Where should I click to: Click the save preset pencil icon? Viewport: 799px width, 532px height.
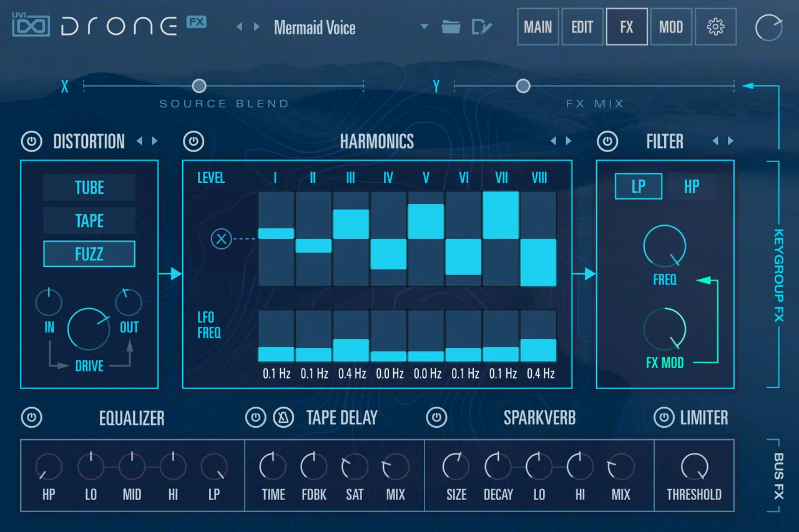pos(481,27)
